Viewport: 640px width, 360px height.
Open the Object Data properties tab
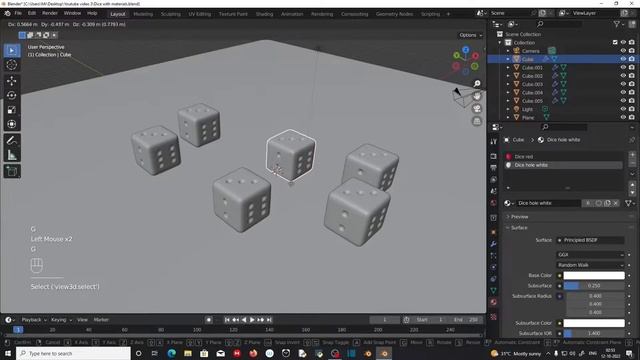(493, 291)
